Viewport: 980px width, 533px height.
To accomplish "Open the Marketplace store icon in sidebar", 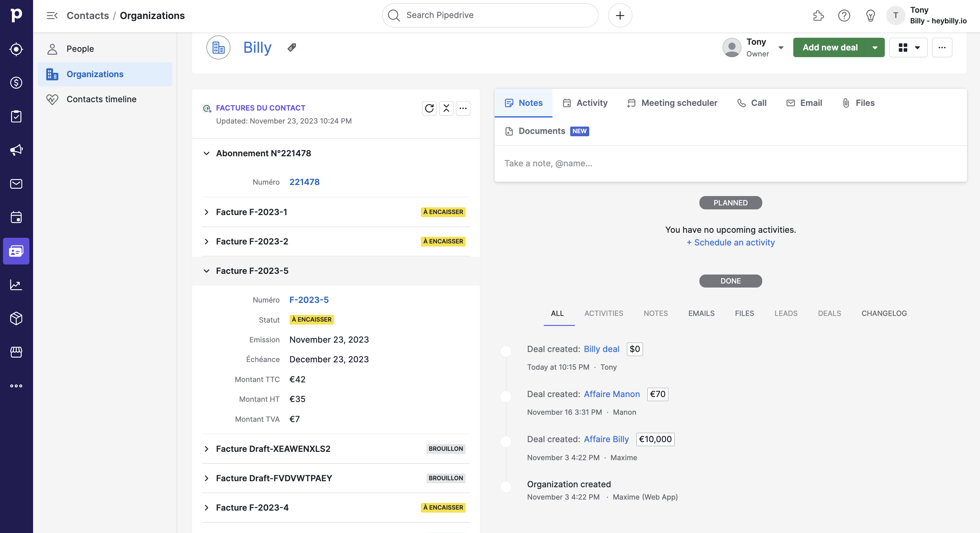I will (x=16, y=352).
